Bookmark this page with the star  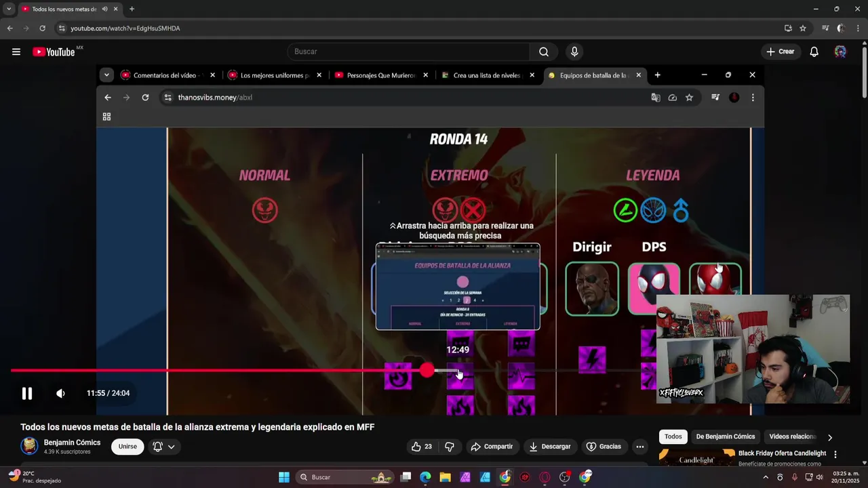803,28
